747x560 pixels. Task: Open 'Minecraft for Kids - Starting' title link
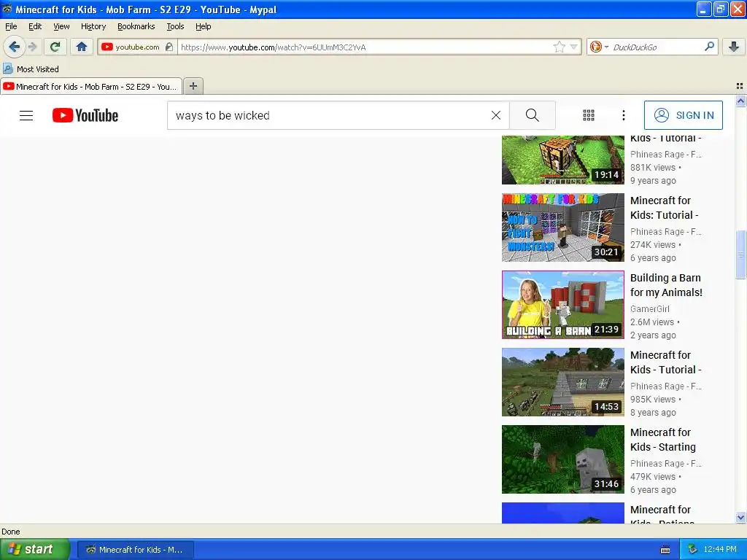662,440
